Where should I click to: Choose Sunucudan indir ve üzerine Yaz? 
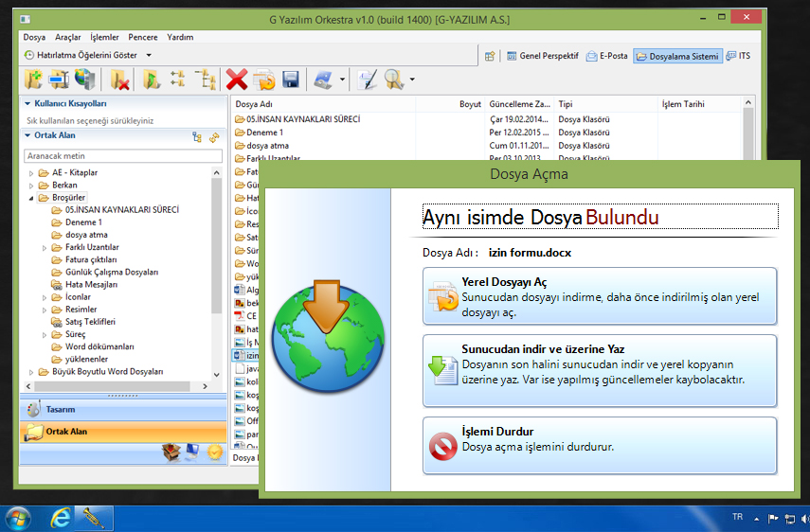click(599, 364)
